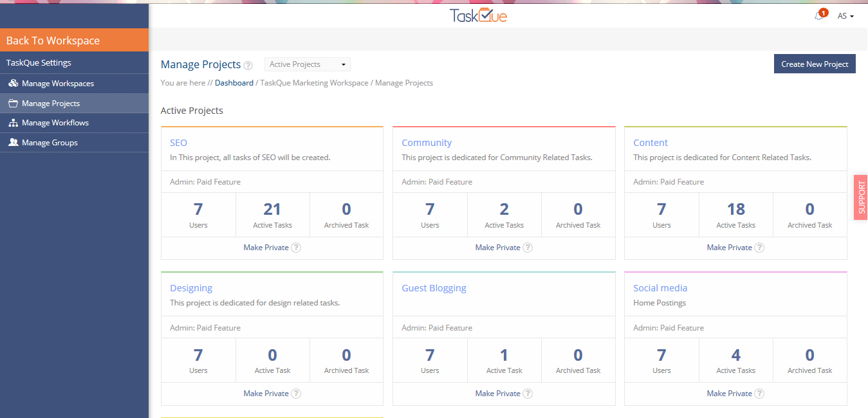Toggle Make Private on the SEO project

[x=266, y=247]
